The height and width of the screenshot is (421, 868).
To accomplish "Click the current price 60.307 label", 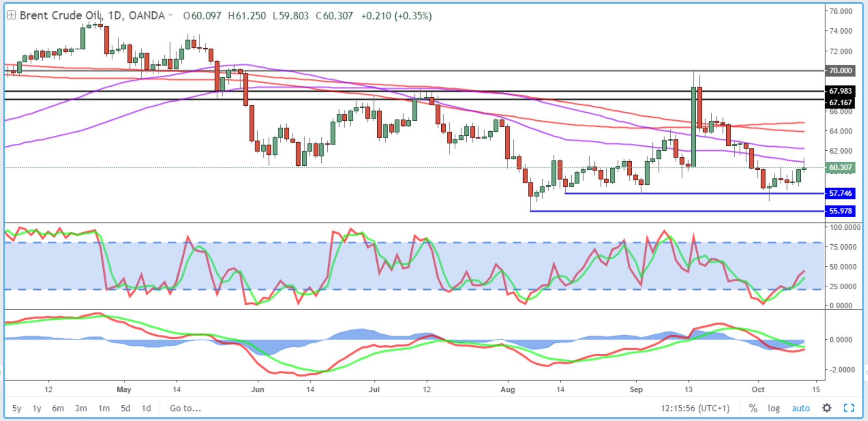I will point(840,168).
